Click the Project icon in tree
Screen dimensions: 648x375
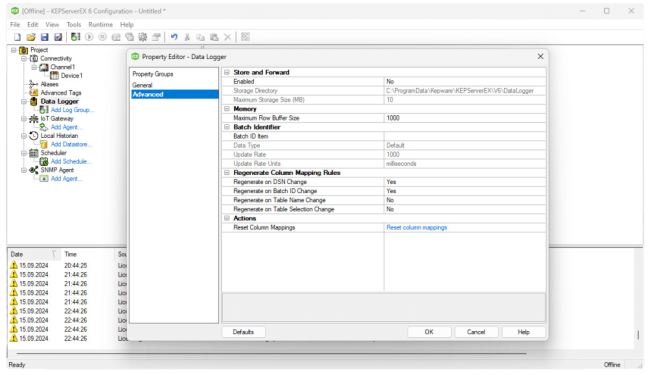24,50
